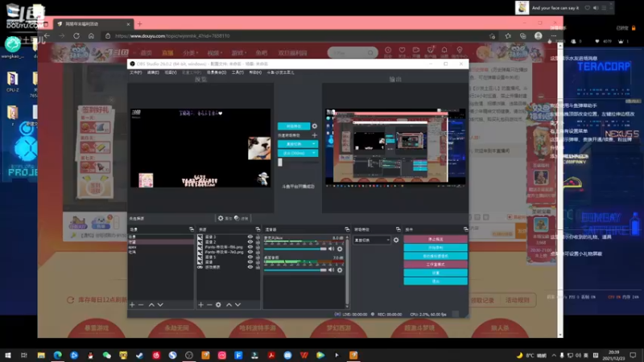Screen dimensions: 644x362
Task: Open CPU-Z desktop shortcut
Action: click(12, 81)
